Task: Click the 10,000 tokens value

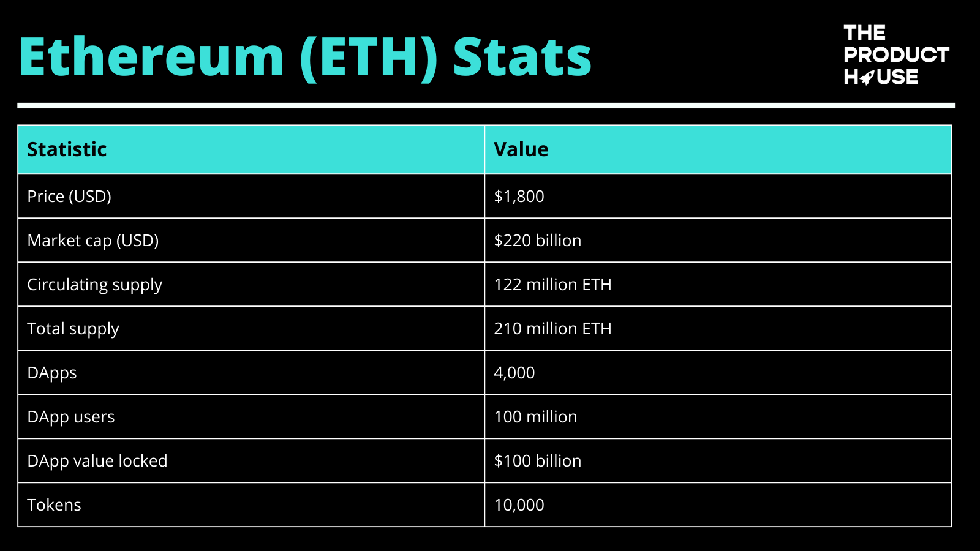Action: (x=519, y=505)
